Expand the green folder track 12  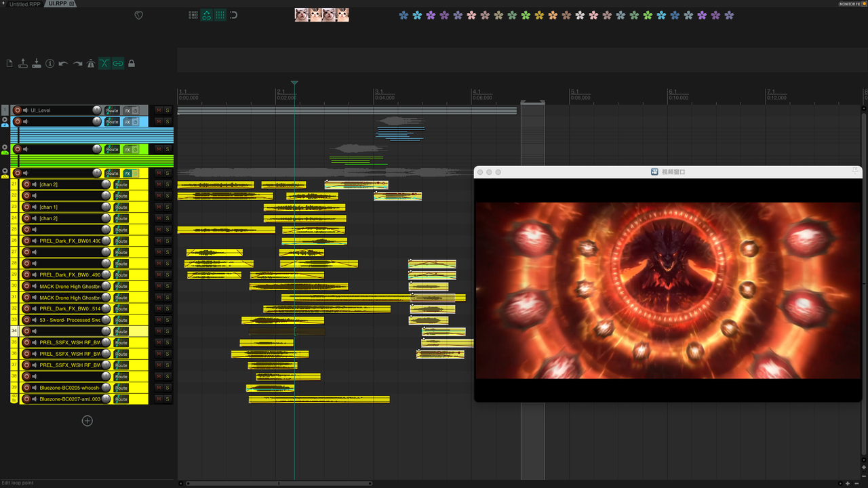coord(5,146)
